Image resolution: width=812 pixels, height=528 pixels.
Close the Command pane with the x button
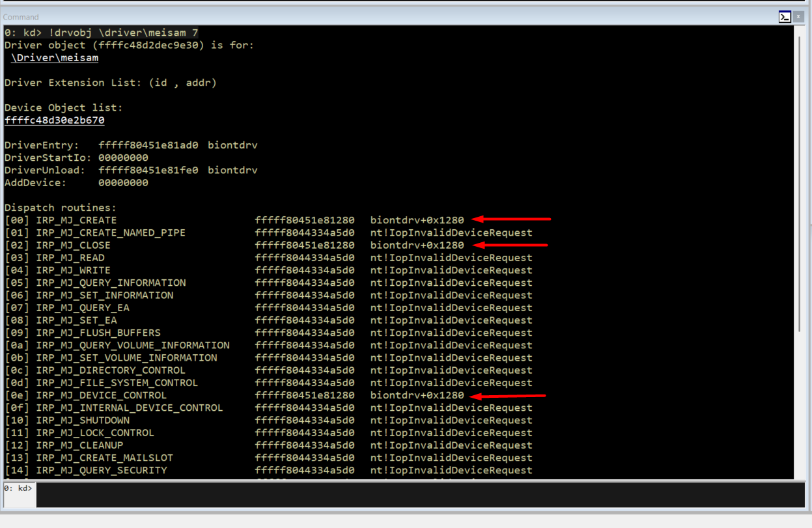[x=798, y=17]
